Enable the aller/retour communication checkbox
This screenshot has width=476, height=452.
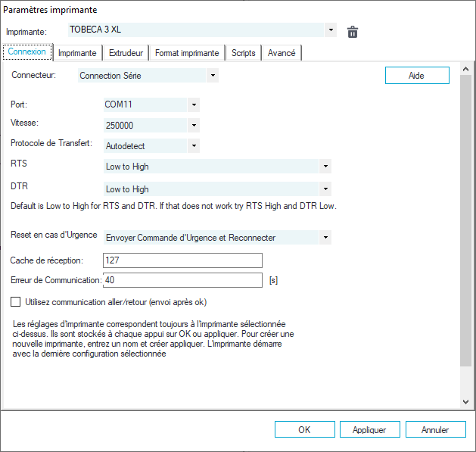click(16, 301)
